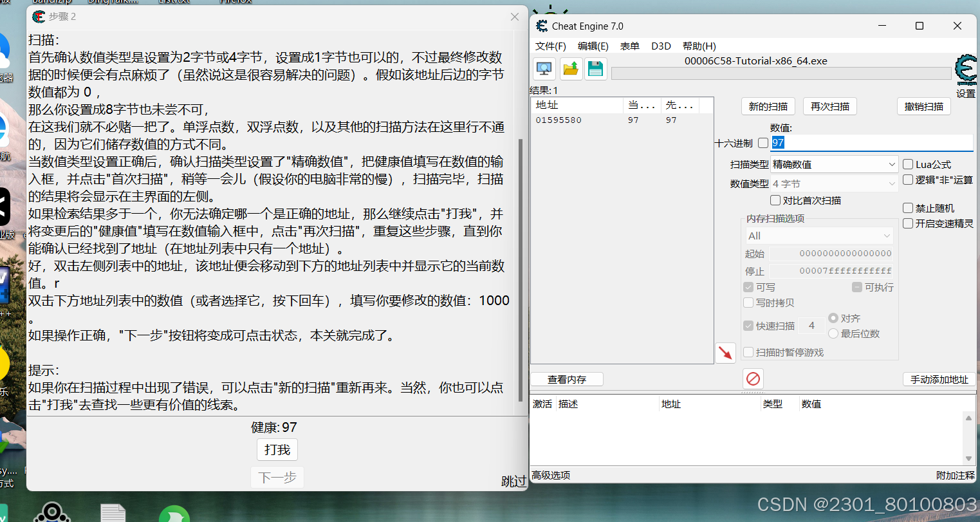Open Cheat Engine settings logo icon
The image size is (980, 522).
pos(965,70)
